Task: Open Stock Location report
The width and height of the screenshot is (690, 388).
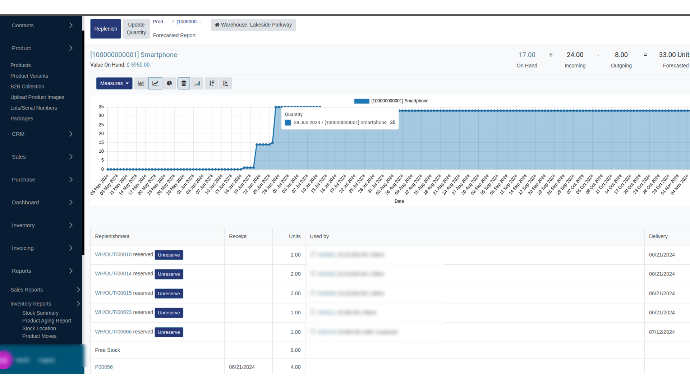Action: click(x=39, y=328)
